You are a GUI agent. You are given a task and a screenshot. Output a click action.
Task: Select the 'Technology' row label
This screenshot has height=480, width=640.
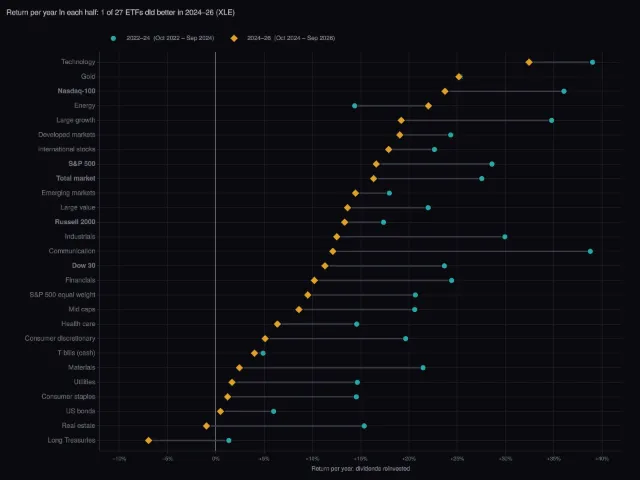[x=78, y=62]
